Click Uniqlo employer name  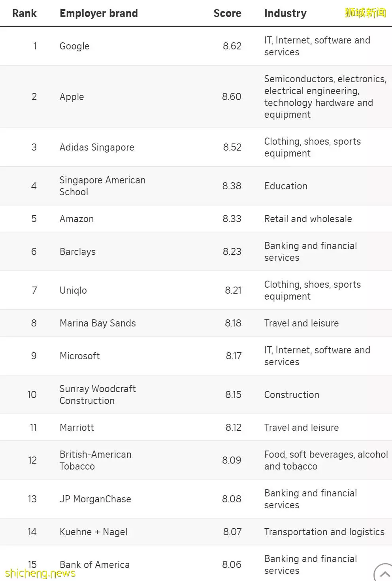[x=73, y=290]
